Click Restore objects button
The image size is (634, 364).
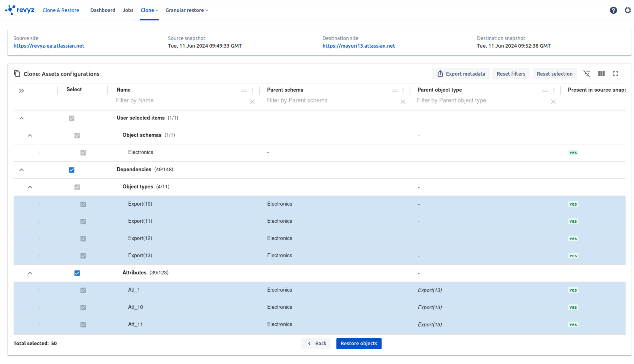(359, 344)
